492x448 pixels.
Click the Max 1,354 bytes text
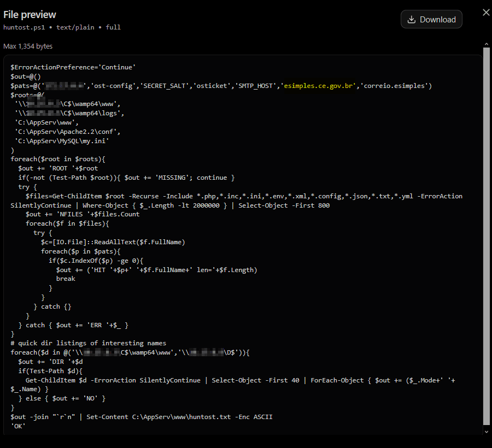(28, 46)
